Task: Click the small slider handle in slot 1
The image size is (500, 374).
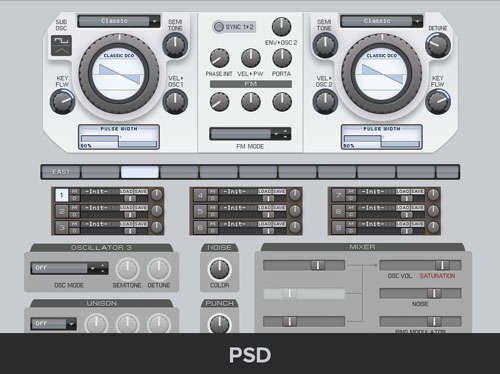Action: click(x=130, y=199)
